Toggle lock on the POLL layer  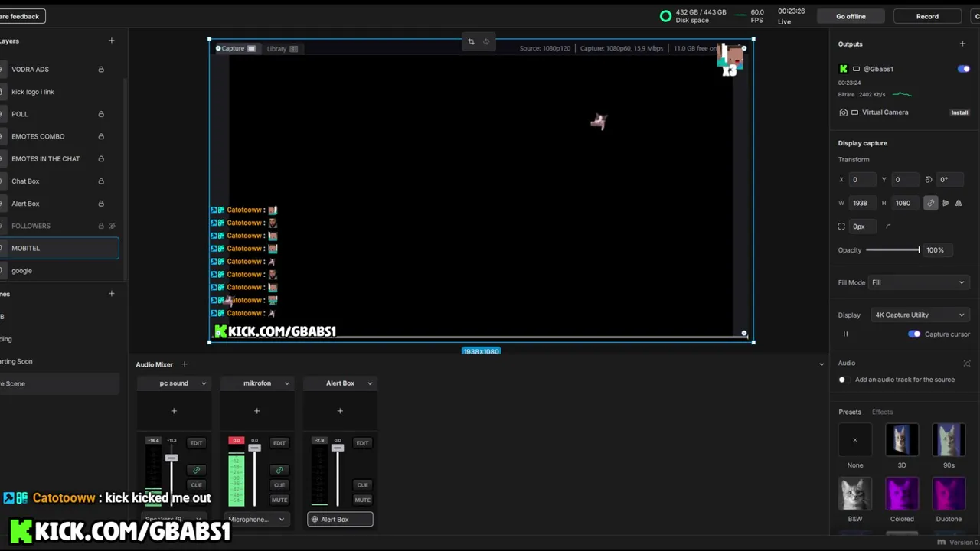pyautogui.click(x=101, y=114)
